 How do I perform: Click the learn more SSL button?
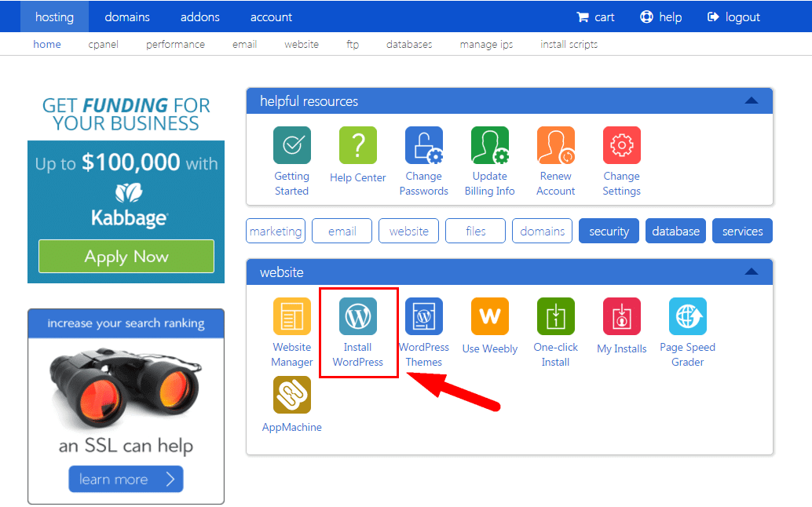point(126,479)
